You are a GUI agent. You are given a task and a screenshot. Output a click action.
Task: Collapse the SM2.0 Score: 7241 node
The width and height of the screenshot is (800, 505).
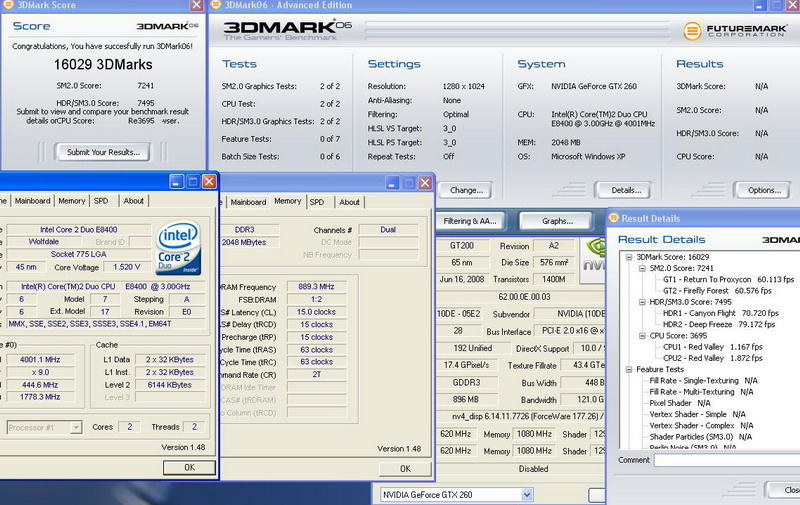(x=642, y=268)
